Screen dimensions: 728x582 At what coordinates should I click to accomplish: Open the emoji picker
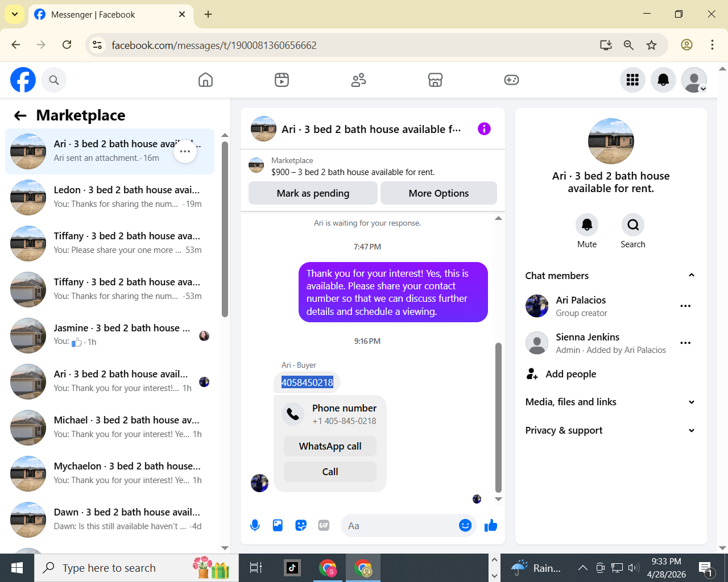465,526
